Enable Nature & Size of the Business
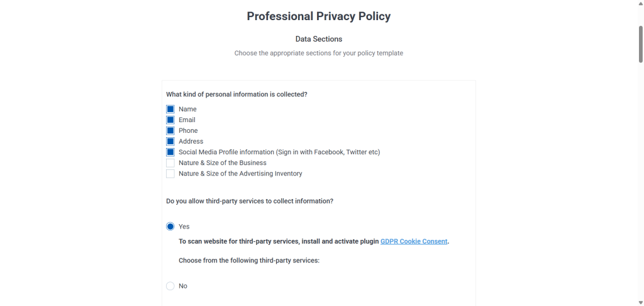 coord(170,162)
